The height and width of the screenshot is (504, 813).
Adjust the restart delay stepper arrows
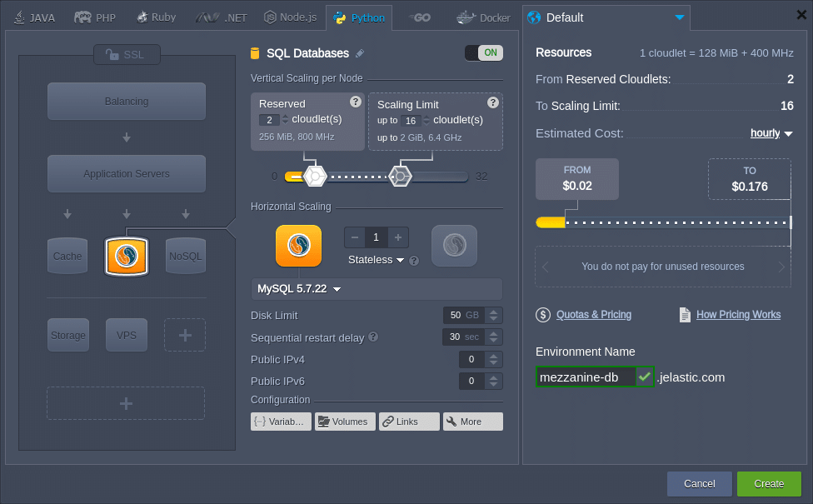(x=494, y=337)
